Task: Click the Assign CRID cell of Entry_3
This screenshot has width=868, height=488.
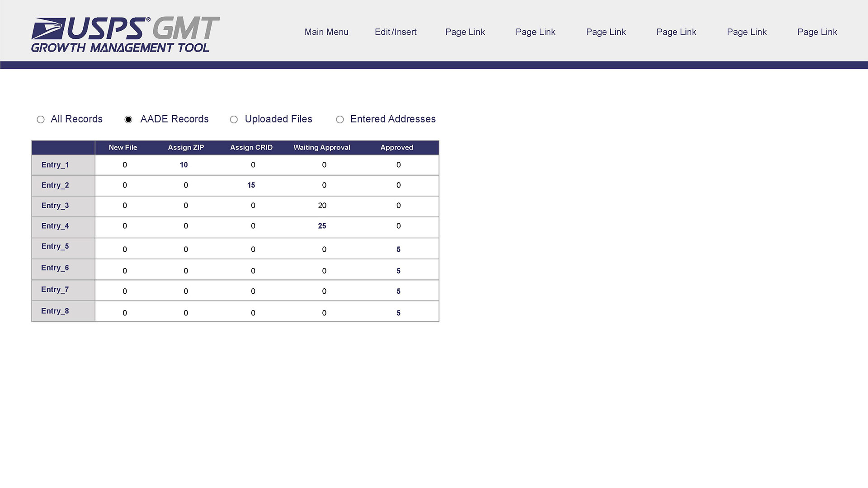Action: tap(253, 206)
